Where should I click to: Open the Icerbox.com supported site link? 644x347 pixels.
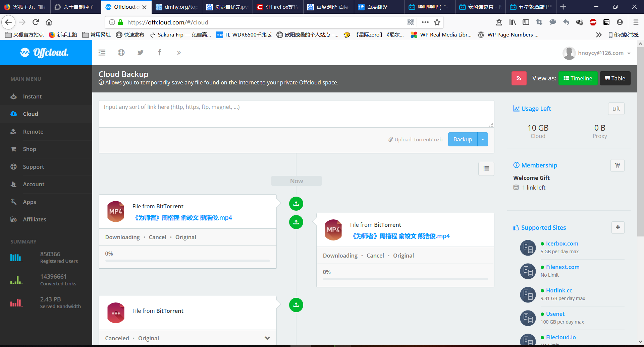tap(562, 244)
